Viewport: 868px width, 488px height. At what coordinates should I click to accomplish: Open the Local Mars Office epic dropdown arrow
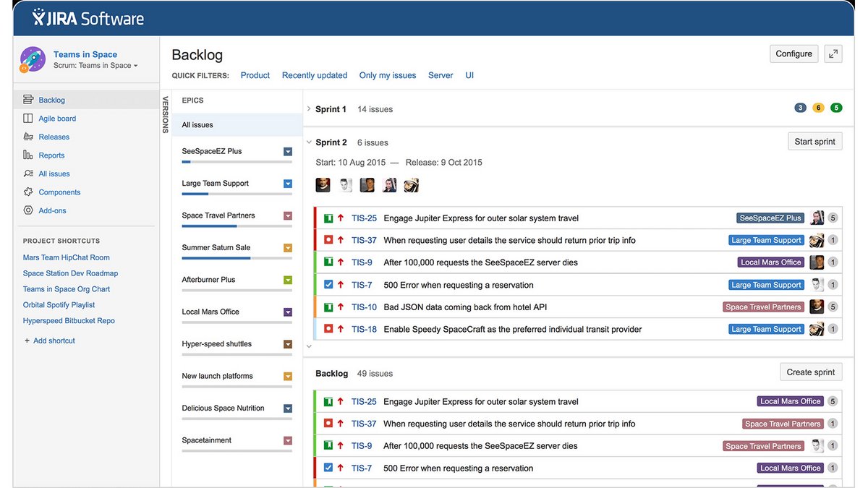(x=288, y=312)
